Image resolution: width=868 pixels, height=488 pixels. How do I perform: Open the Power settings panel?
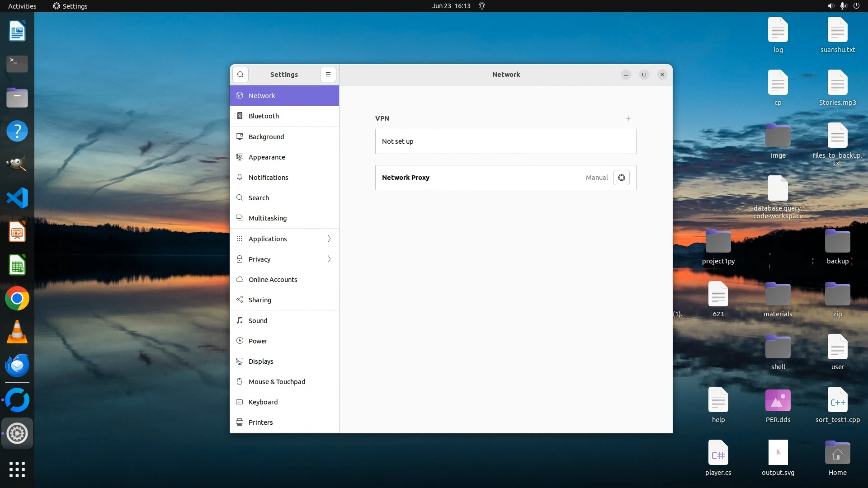tap(258, 341)
